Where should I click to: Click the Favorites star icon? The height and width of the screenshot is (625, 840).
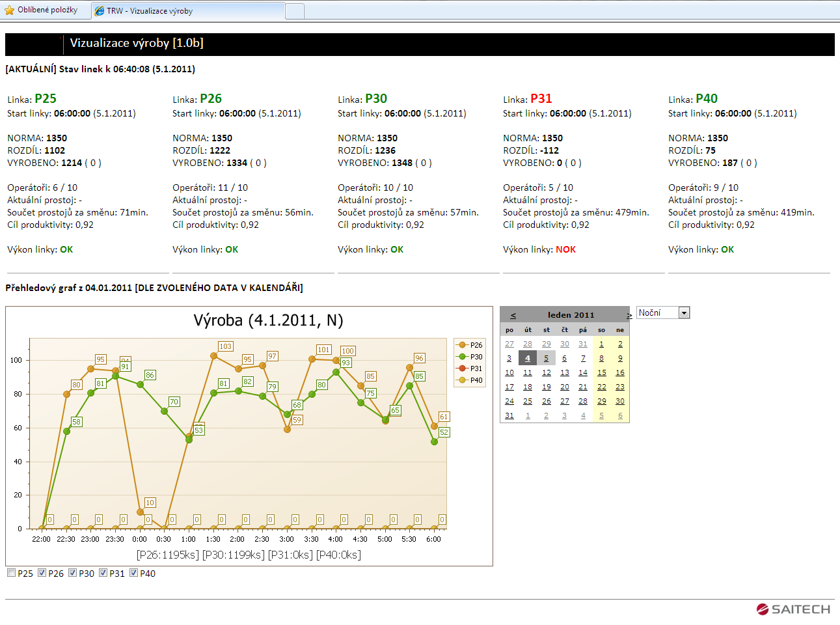click(9, 10)
